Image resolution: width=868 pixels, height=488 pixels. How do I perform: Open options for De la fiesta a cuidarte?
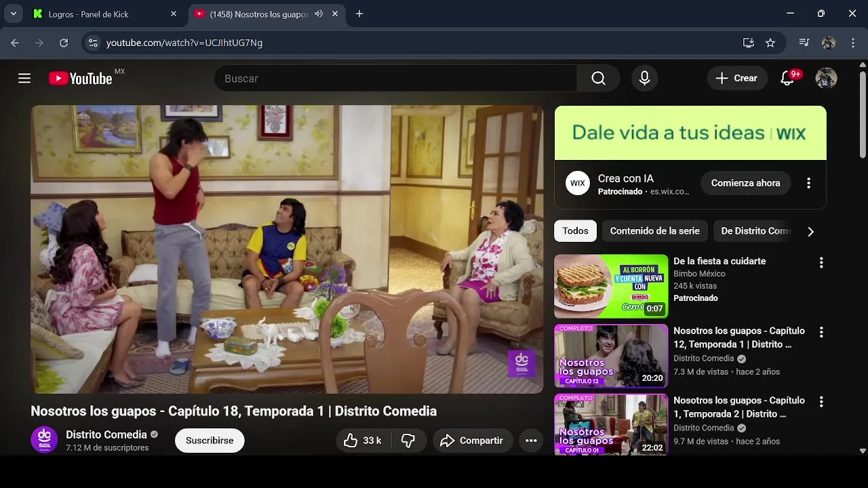click(821, 262)
